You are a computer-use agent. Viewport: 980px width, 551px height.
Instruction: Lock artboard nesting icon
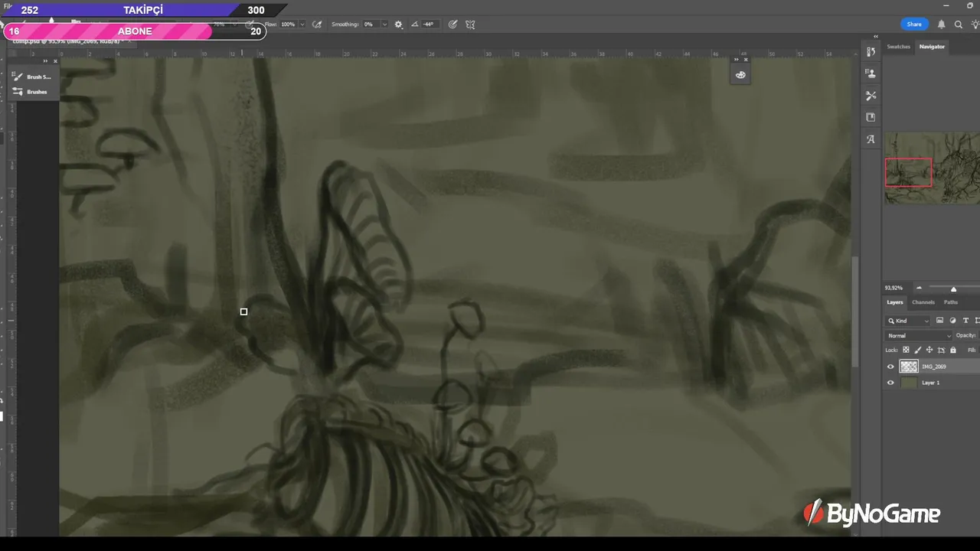[x=941, y=350]
